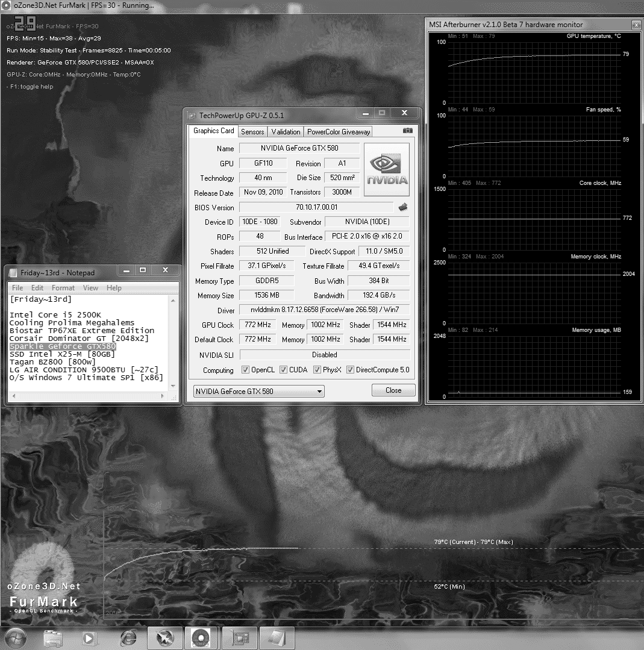The image size is (644, 650).
Task: Click Notepad vertical scrollbar down arrow
Action: tap(174, 386)
